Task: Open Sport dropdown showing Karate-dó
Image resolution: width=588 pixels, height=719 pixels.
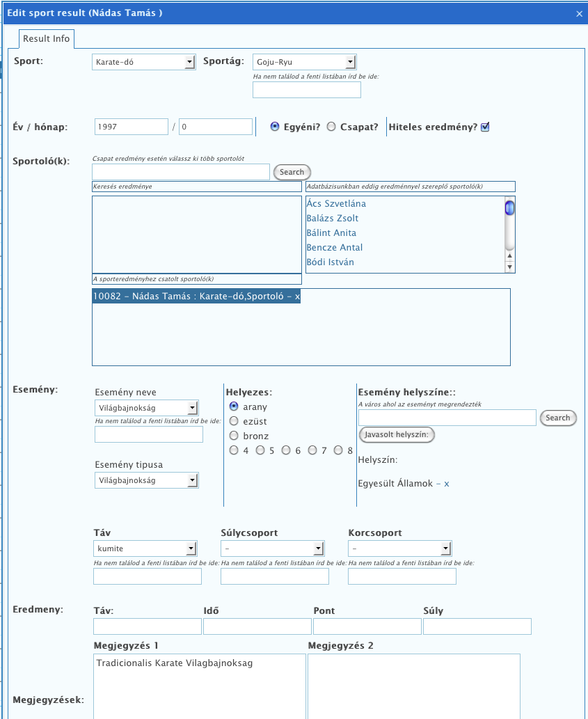Action: pos(144,62)
